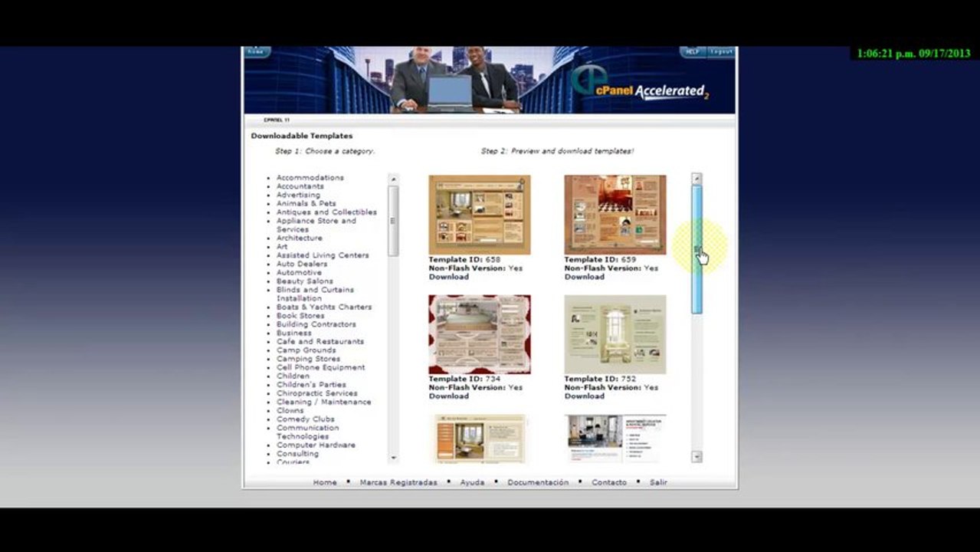The image size is (980, 552).
Task: Click template pane scroll down arrow
Action: point(696,457)
